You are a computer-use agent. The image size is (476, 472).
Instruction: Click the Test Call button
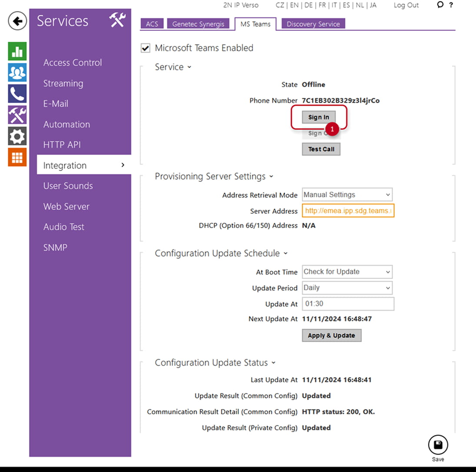click(x=321, y=149)
